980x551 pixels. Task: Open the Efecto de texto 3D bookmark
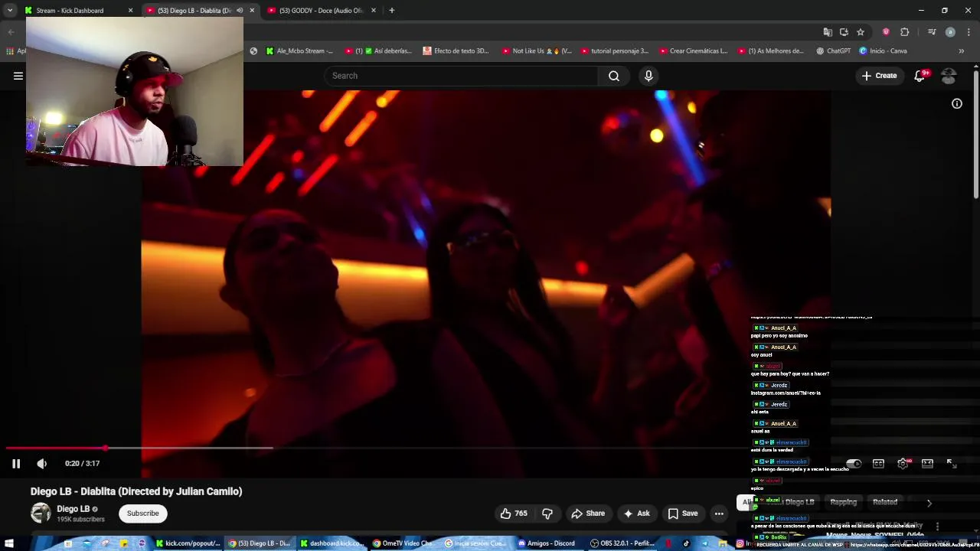coord(456,51)
